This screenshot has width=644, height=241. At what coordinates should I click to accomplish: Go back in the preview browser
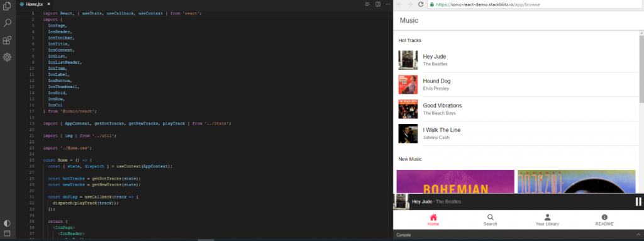pyautogui.click(x=399, y=4)
